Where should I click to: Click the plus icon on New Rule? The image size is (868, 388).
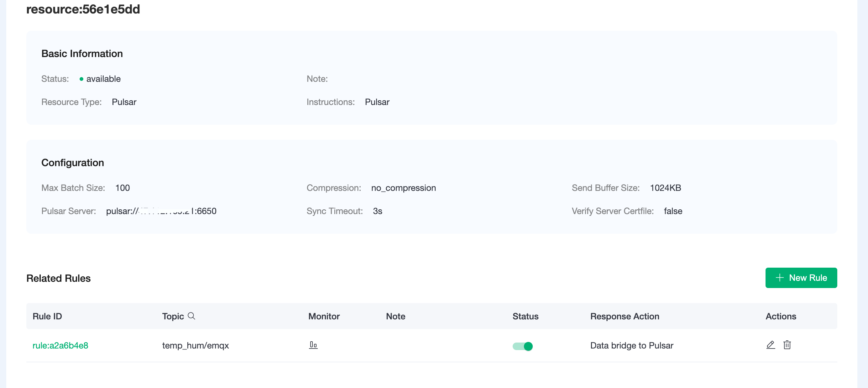(779, 277)
